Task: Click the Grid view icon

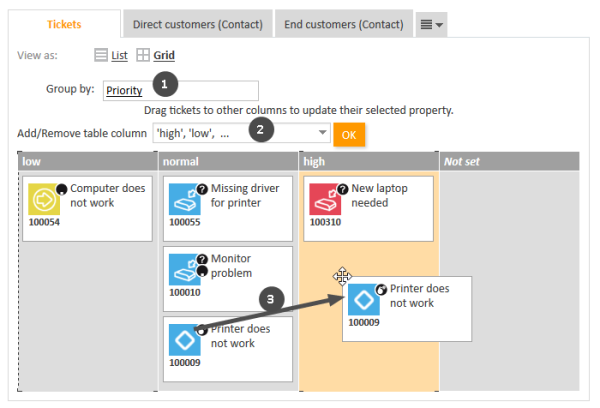Action: coord(143,56)
